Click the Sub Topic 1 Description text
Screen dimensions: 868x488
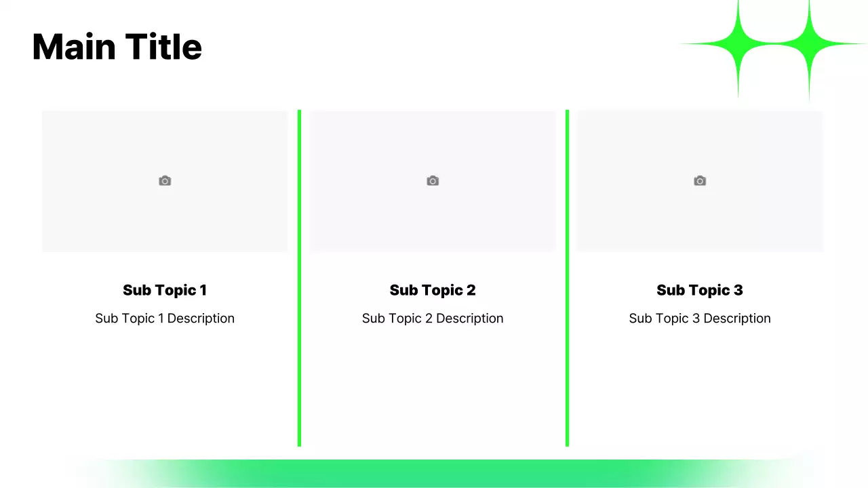165,319
